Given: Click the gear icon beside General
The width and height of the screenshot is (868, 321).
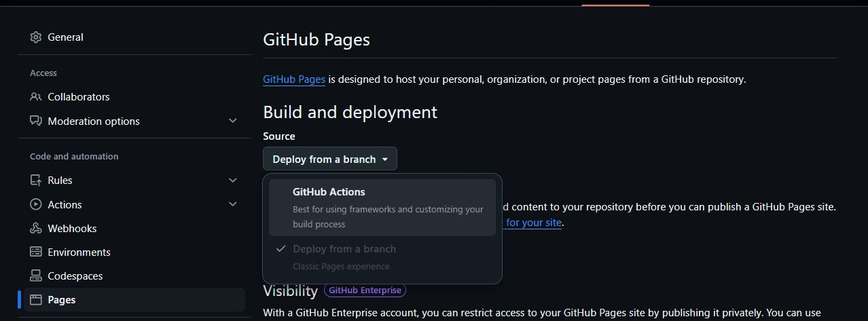Looking at the screenshot, I should click(x=36, y=37).
